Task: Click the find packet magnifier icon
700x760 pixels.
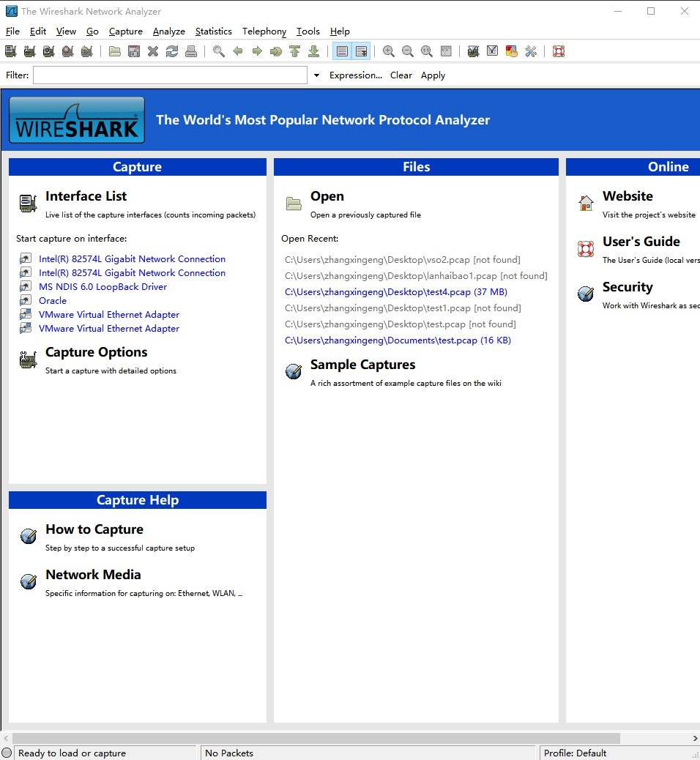Action: (x=219, y=51)
